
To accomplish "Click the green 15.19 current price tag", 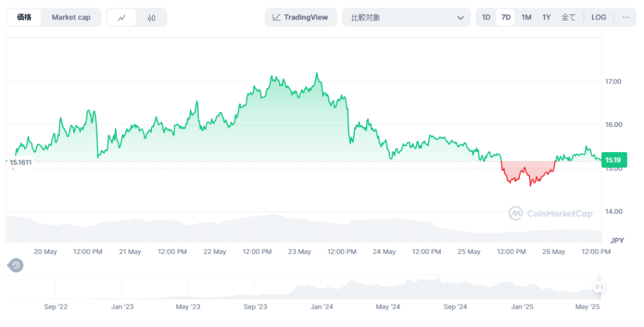I will [614, 160].
